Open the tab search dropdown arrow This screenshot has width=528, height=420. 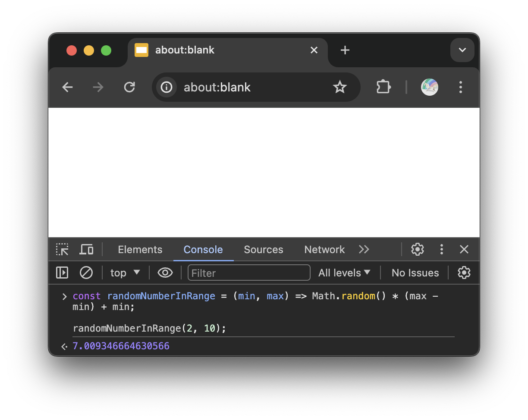[462, 50]
